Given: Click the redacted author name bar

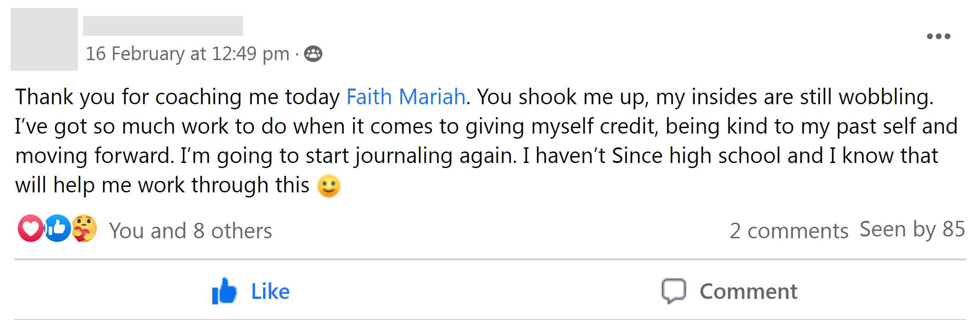Looking at the screenshot, I should click(x=163, y=26).
